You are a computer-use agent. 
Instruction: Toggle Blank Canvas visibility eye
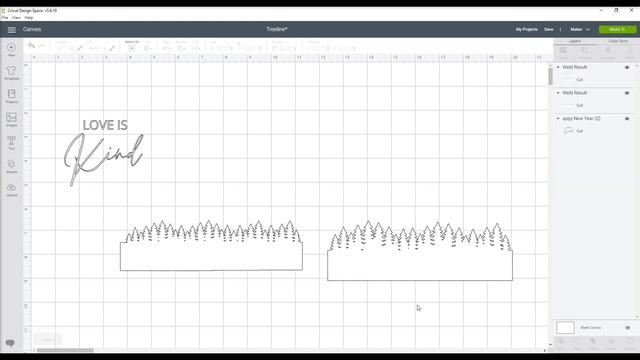[627, 328]
